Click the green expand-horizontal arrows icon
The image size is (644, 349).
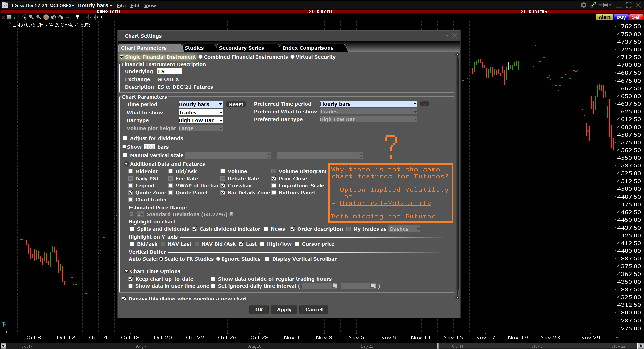(x=88, y=17)
